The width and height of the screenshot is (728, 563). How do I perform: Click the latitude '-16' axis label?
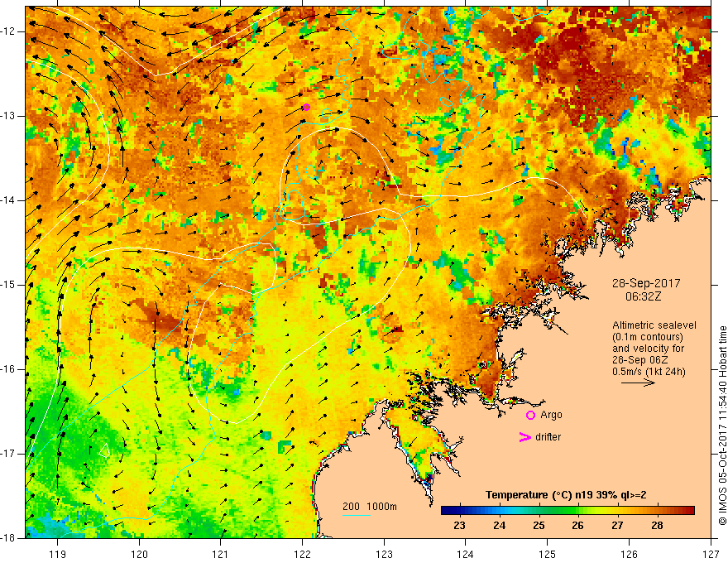pos(9,369)
